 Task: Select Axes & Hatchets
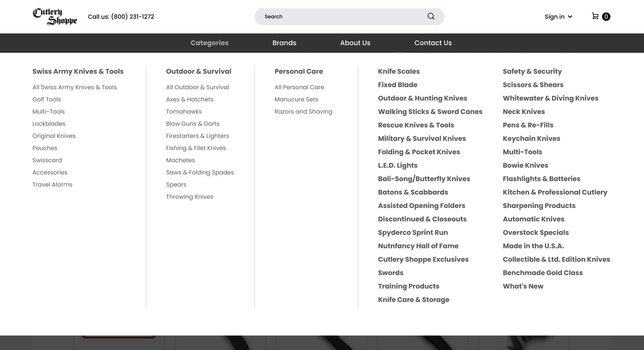coord(190,99)
